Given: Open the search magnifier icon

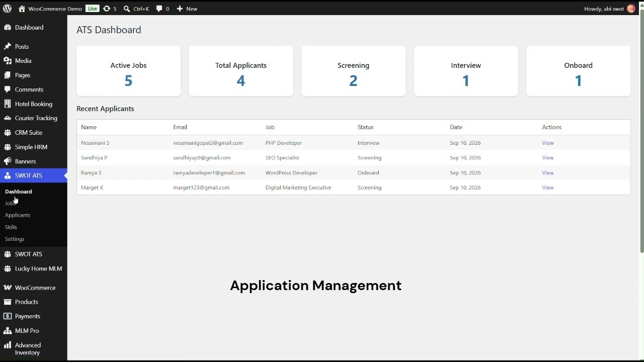Looking at the screenshot, I should tap(127, 9).
